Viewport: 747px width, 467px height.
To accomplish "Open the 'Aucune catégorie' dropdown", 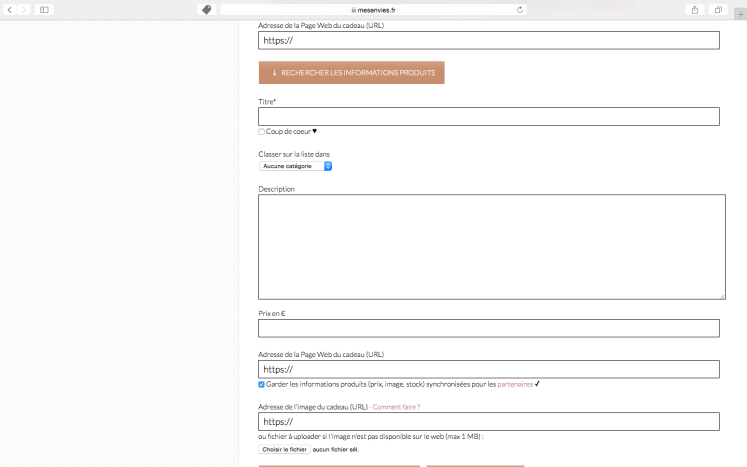I will (295, 166).
